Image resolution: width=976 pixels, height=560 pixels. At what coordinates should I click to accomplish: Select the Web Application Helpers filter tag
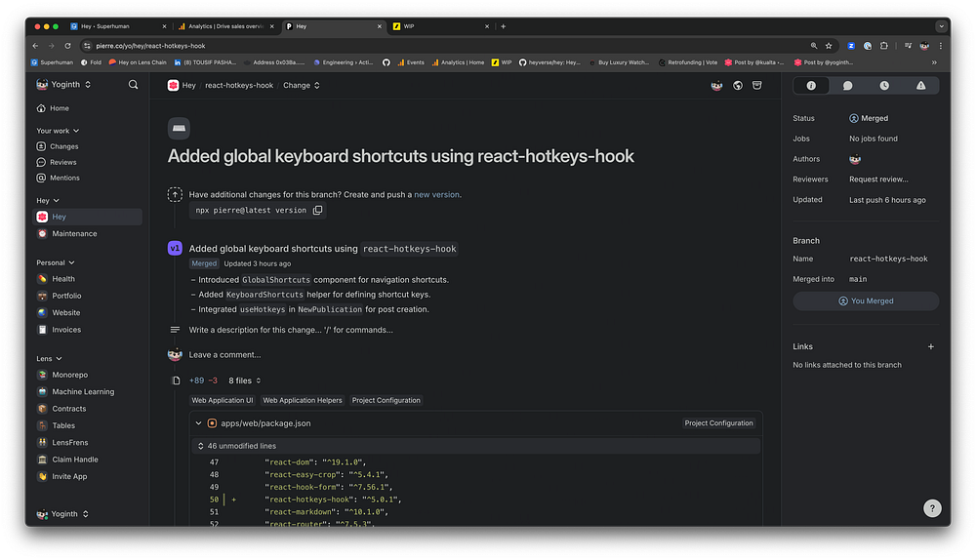click(303, 400)
